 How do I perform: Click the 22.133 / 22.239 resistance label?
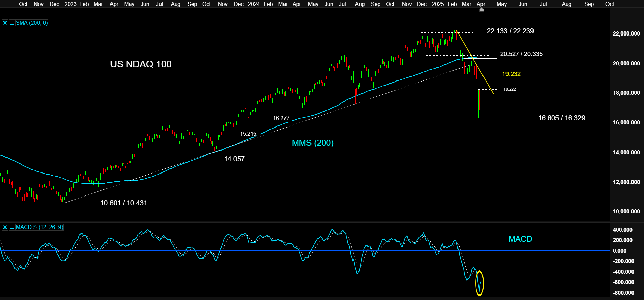(x=510, y=31)
